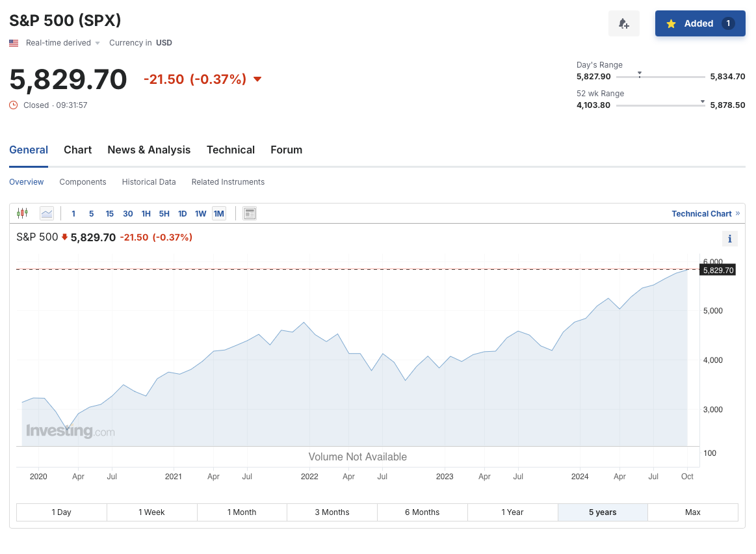Switch chart interval to 1D

183,213
